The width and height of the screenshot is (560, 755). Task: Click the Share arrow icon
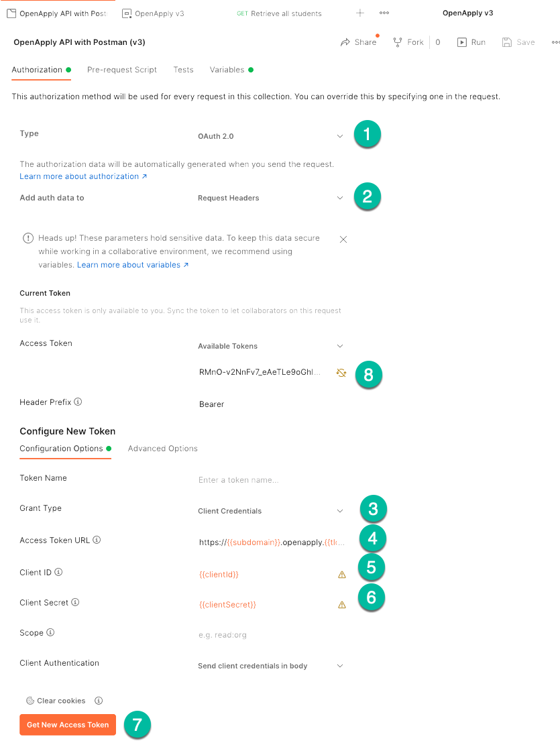click(345, 42)
